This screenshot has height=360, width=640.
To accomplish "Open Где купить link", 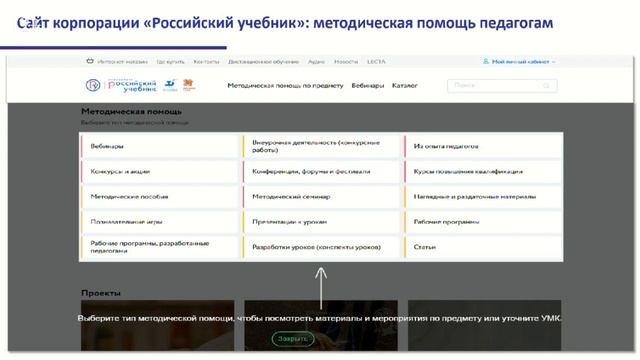I will point(170,62).
